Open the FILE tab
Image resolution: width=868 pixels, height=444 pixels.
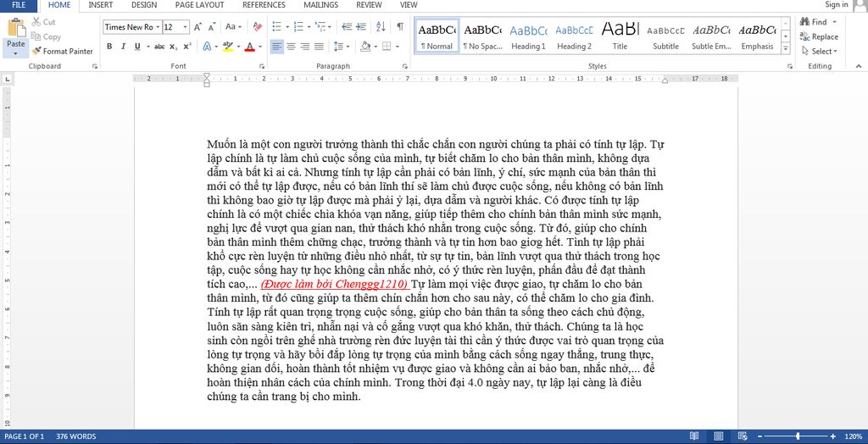point(19,5)
